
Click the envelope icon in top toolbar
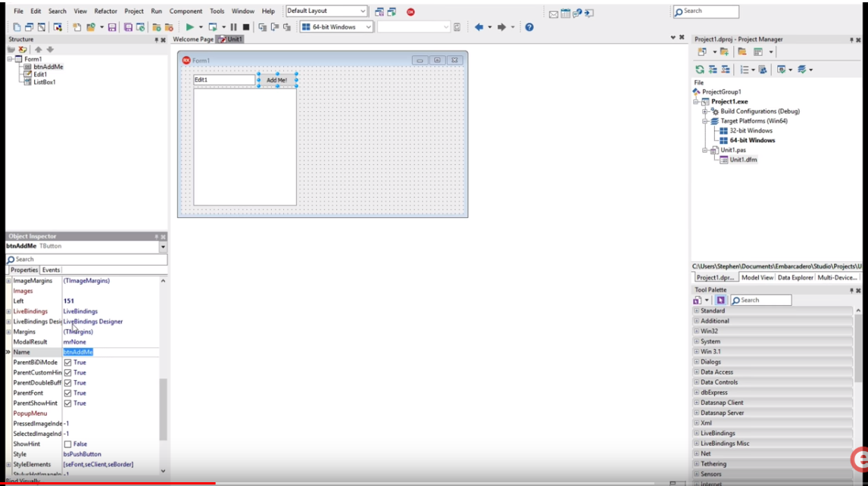click(x=554, y=14)
